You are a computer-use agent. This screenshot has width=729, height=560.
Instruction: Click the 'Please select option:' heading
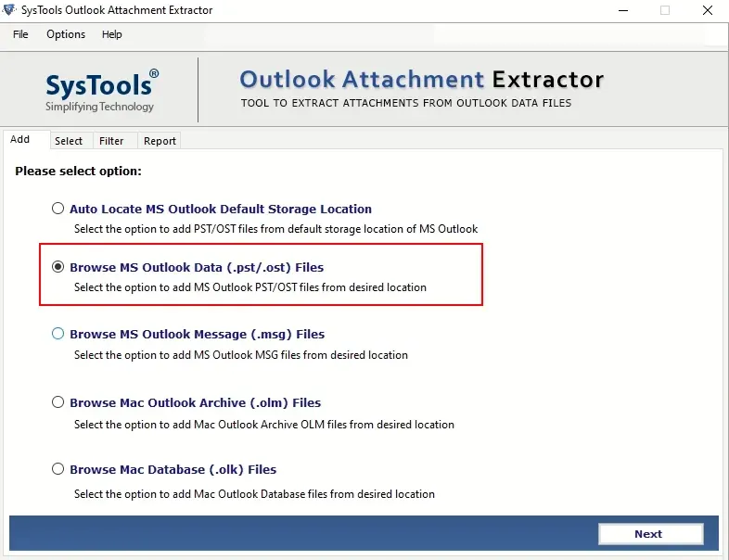[78, 171]
